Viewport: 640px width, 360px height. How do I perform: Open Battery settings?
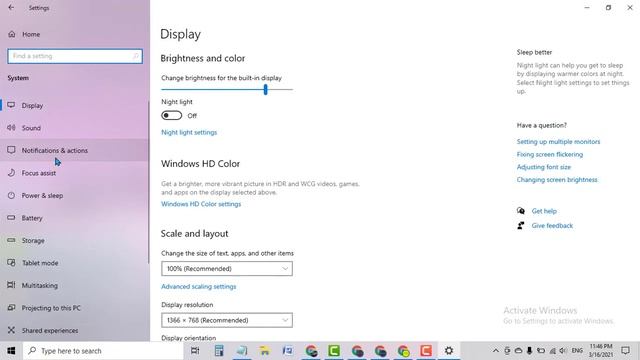(x=74, y=218)
